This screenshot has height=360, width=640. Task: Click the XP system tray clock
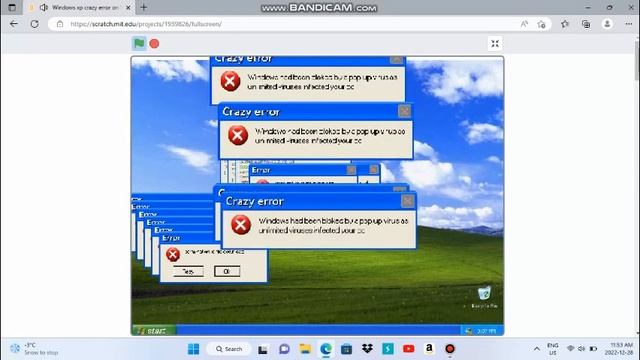coord(487,331)
